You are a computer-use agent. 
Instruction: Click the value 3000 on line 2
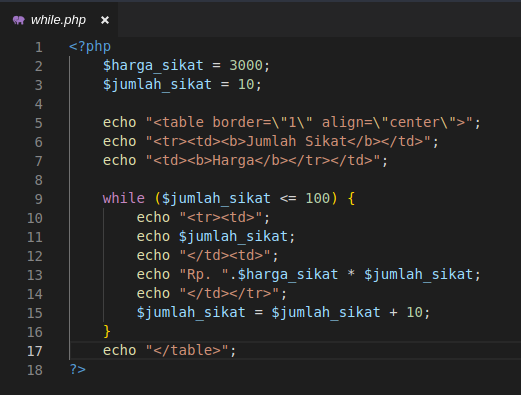click(246, 65)
